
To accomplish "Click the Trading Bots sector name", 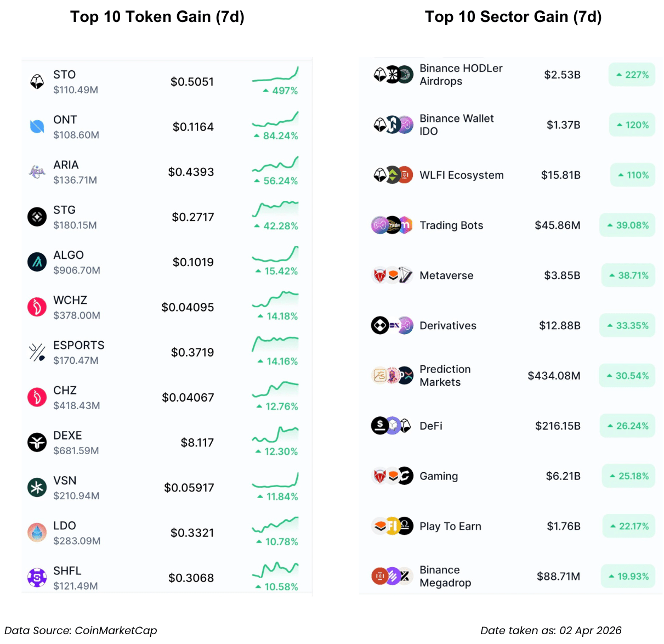I will [x=451, y=225].
